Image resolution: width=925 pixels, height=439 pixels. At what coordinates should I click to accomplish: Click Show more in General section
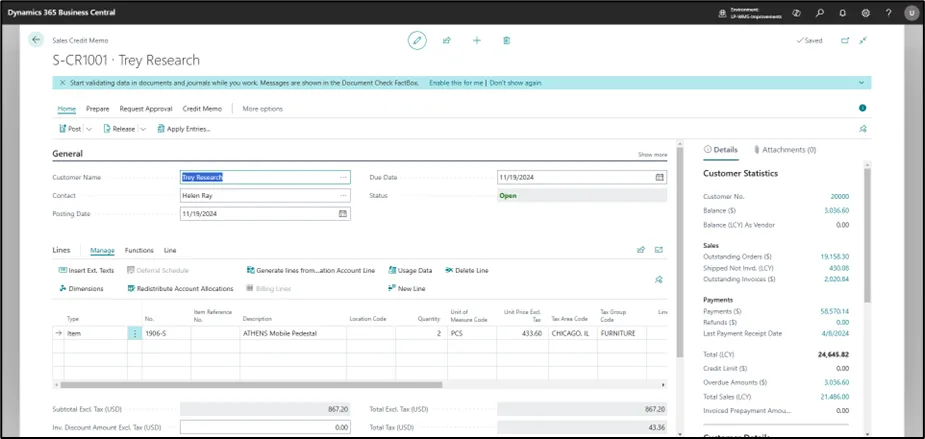[x=652, y=155]
